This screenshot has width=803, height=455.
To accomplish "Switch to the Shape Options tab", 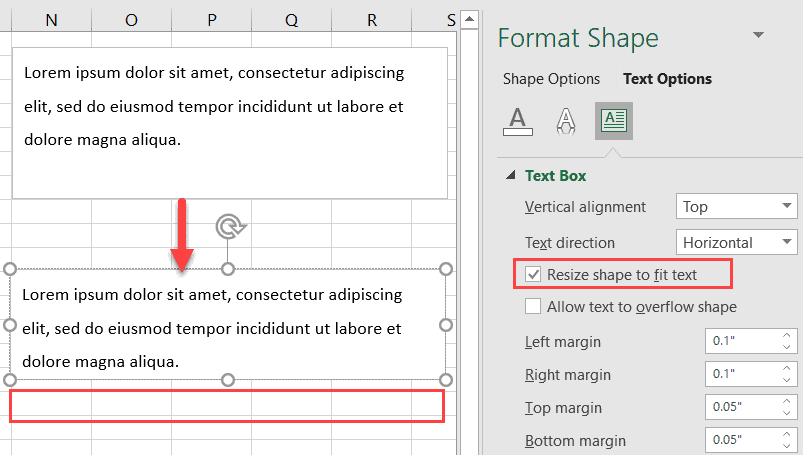I will [551, 79].
